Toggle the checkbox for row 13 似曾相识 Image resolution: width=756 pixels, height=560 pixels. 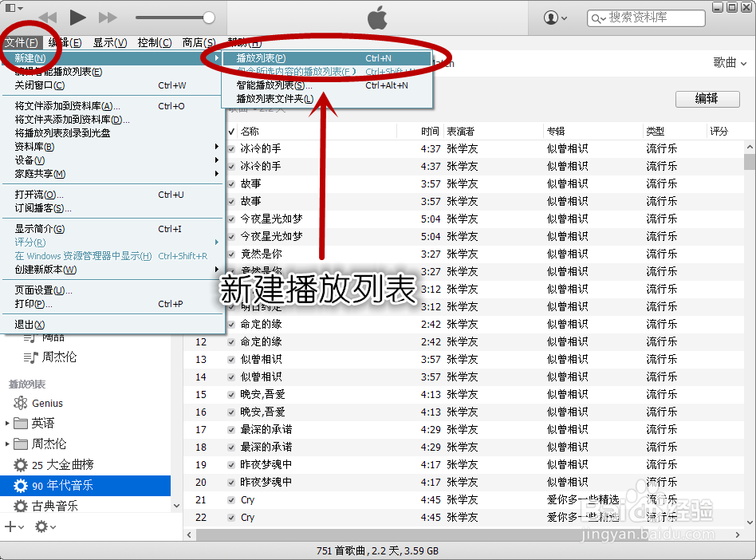pyautogui.click(x=231, y=359)
